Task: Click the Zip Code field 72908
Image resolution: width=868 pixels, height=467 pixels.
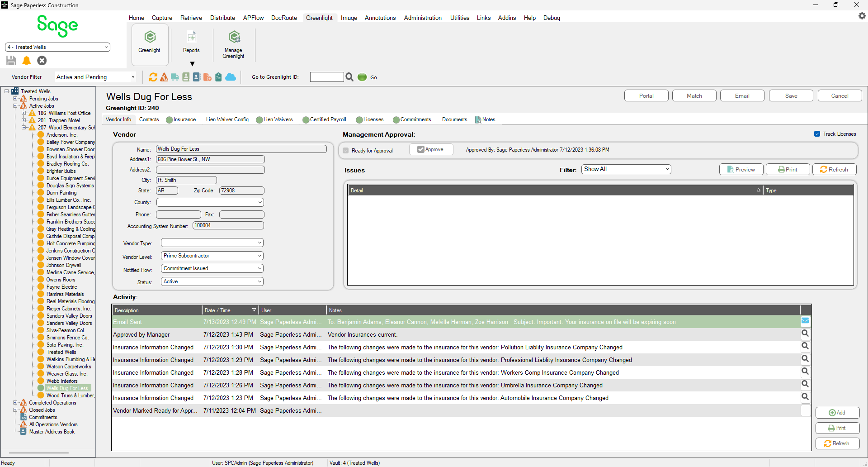Action: (241, 191)
